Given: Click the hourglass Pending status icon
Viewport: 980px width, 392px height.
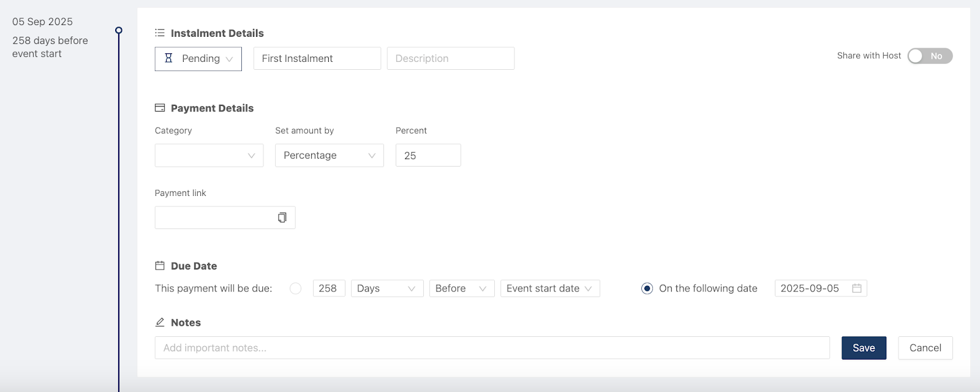Looking at the screenshot, I should point(169,58).
